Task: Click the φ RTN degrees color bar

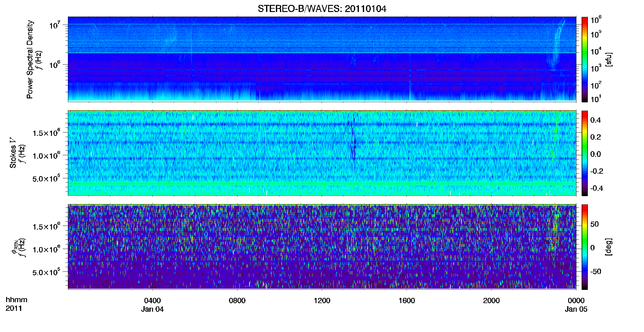Action: pyautogui.click(x=584, y=247)
